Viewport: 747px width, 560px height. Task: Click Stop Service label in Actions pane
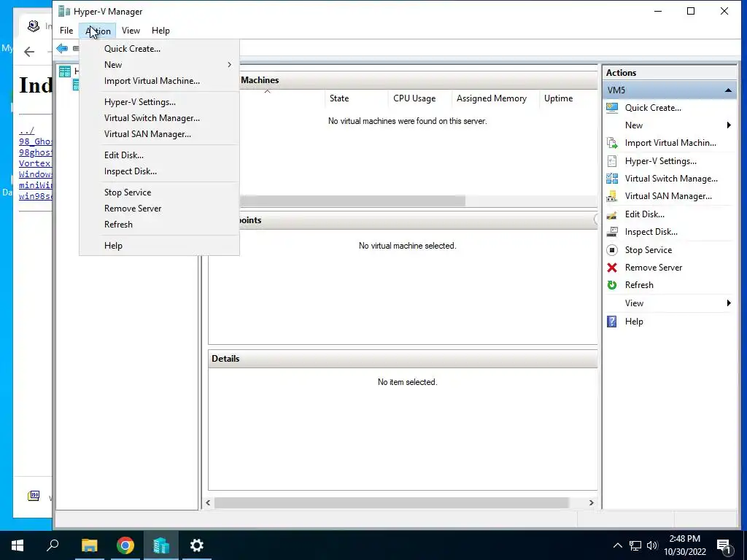pyautogui.click(x=649, y=250)
